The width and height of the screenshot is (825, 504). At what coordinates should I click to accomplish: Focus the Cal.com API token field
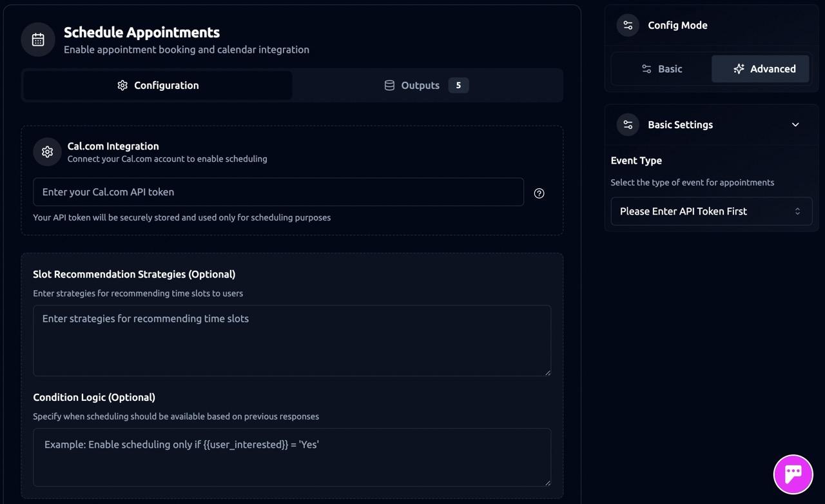278,192
